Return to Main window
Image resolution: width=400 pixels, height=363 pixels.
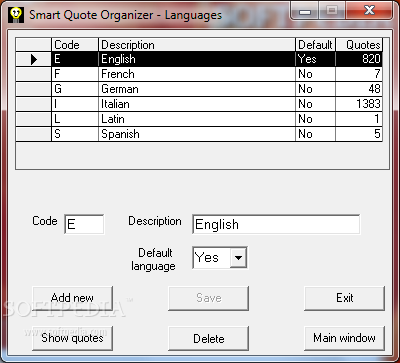pyautogui.click(x=344, y=338)
